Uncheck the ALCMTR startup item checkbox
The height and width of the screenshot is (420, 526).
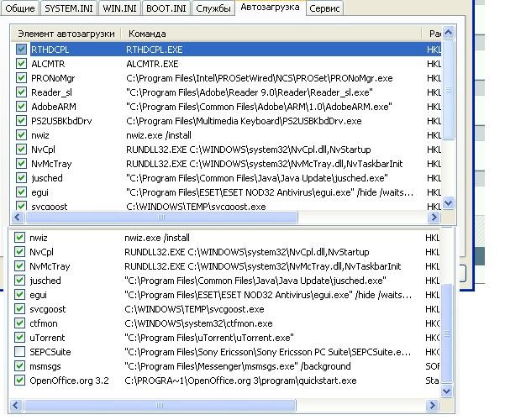click(22, 64)
